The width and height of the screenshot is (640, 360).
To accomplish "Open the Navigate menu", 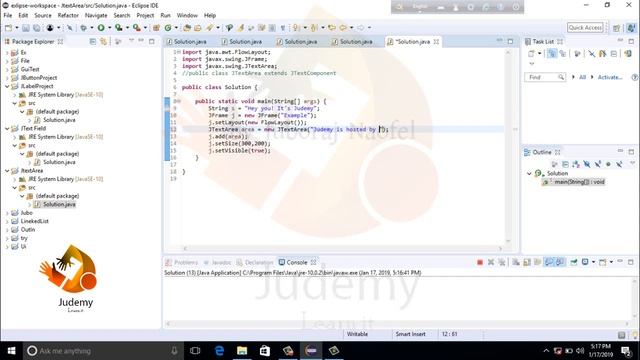I will pyautogui.click(x=96, y=15).
